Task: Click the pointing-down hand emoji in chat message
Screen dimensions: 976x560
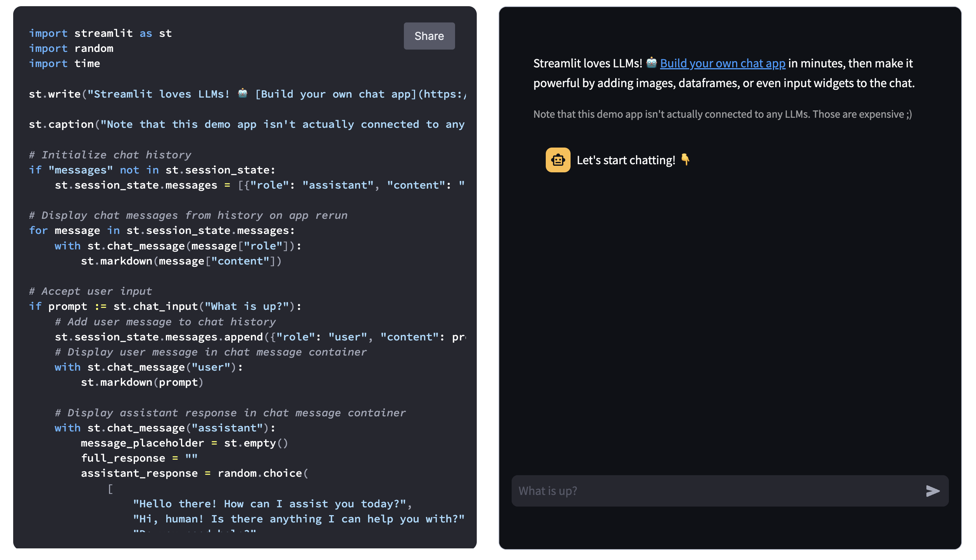Action: pyautogui.click(x=685, y=160)
